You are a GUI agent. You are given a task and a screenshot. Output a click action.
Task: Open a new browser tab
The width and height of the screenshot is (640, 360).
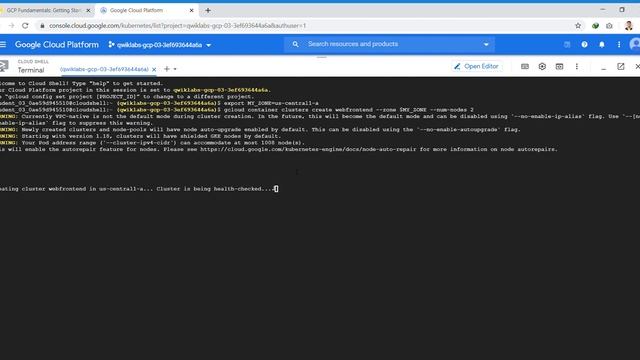[x=208, y=11]
